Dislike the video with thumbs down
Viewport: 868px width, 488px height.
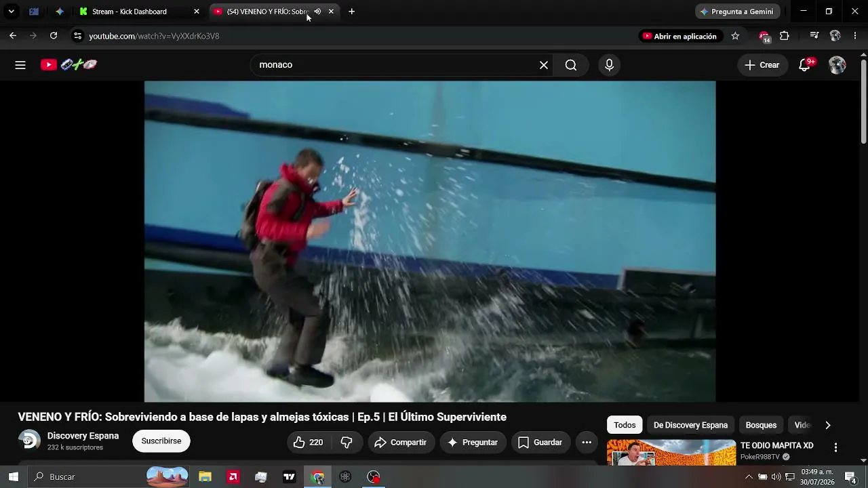[x=347, y=443]
